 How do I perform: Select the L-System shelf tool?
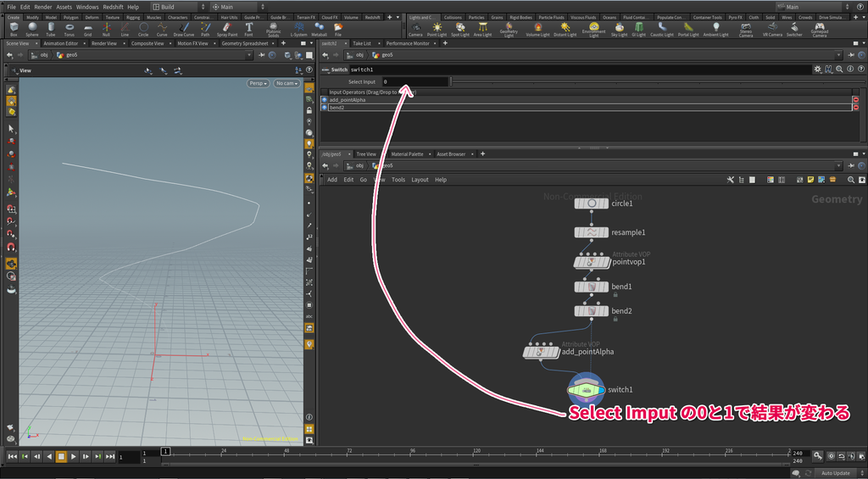[x=298, y=30]
